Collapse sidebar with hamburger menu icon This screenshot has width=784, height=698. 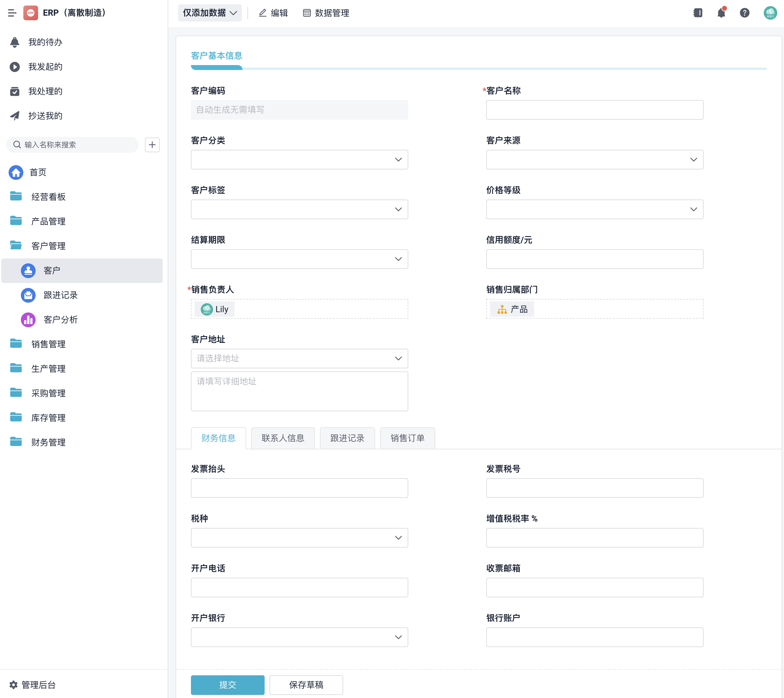[12, 13]
